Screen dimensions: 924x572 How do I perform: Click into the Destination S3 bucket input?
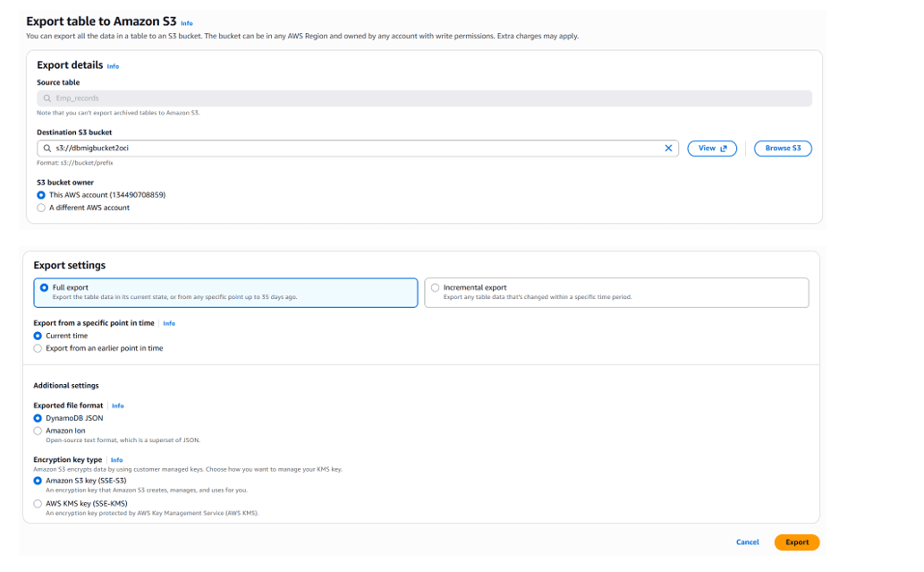pyautogui.click(x=358, y=149)
